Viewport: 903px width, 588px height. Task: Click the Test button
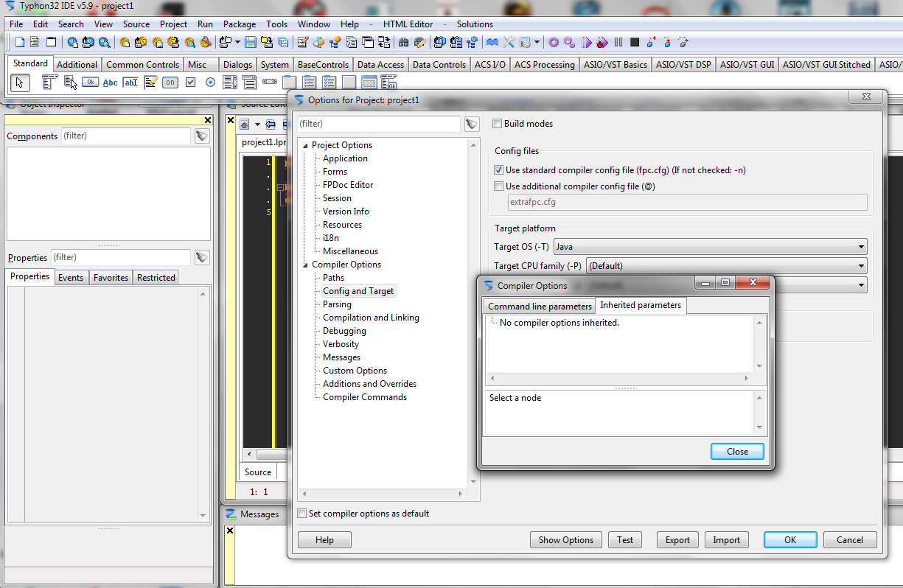625,540
